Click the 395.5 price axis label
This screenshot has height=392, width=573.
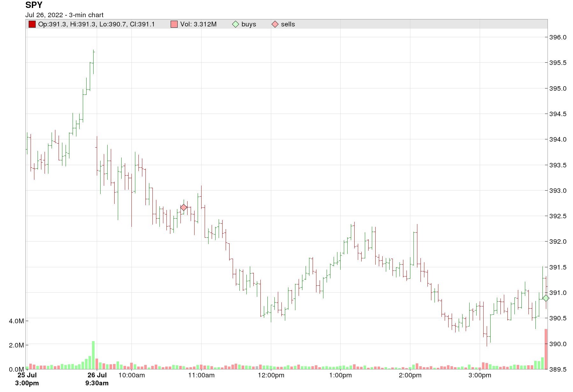coord(558,63)
